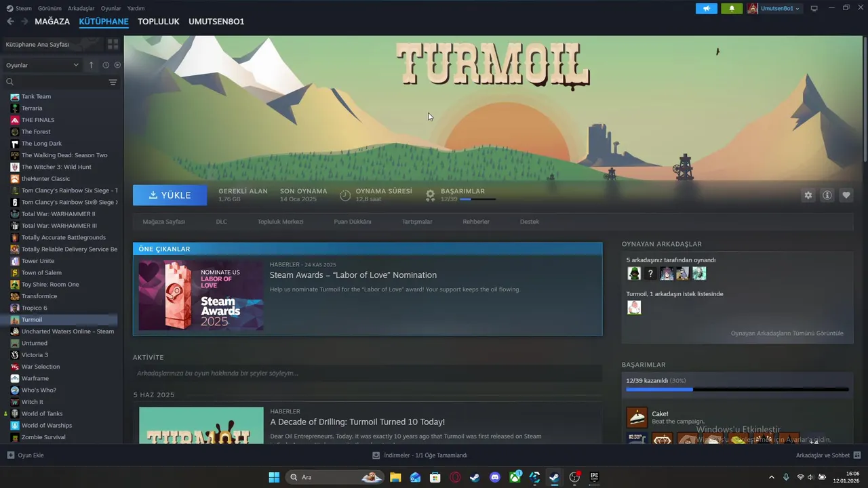Open Discord from the taskbar

click(x=495, y=477)
